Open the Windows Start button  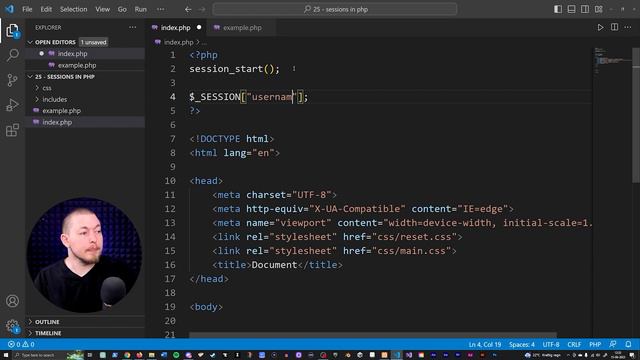6,356
